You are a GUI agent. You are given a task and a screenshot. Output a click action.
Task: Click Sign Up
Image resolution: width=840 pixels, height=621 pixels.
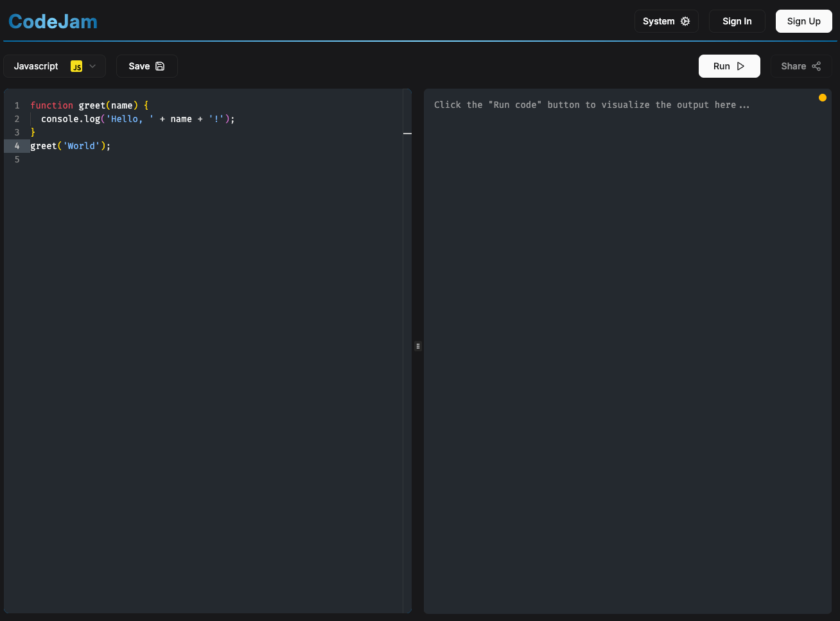pos(803,21)
